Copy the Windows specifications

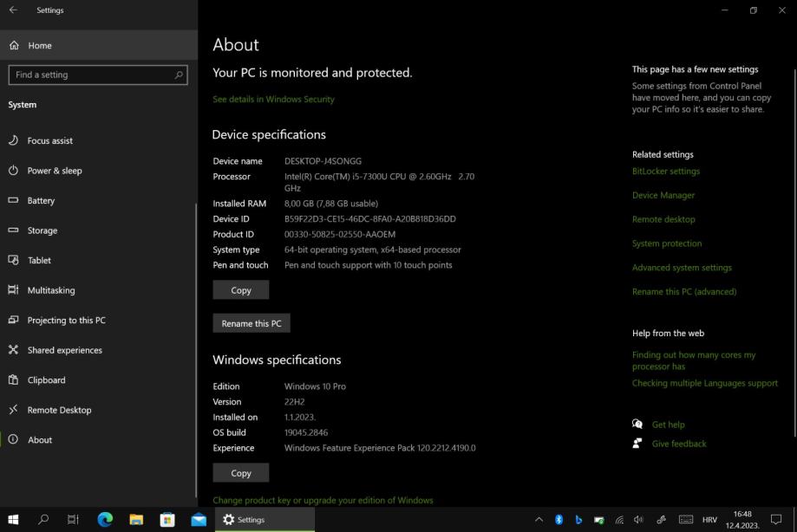(240, 473)
